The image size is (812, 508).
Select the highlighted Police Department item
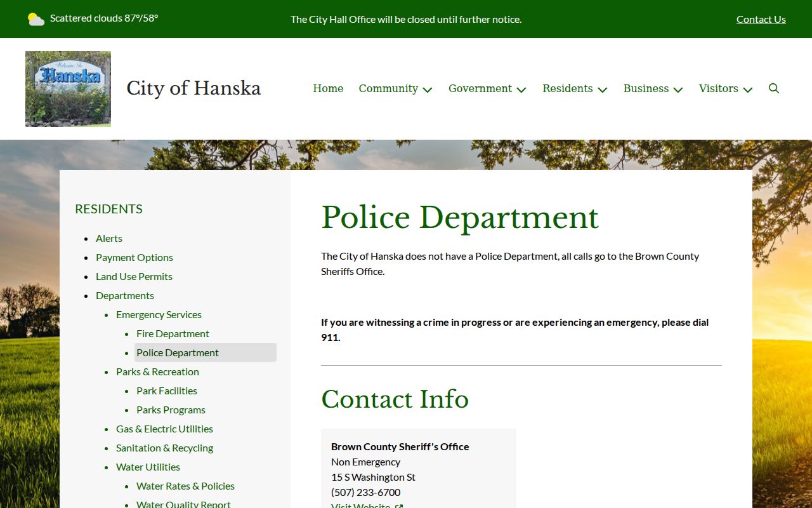point(206,352)
